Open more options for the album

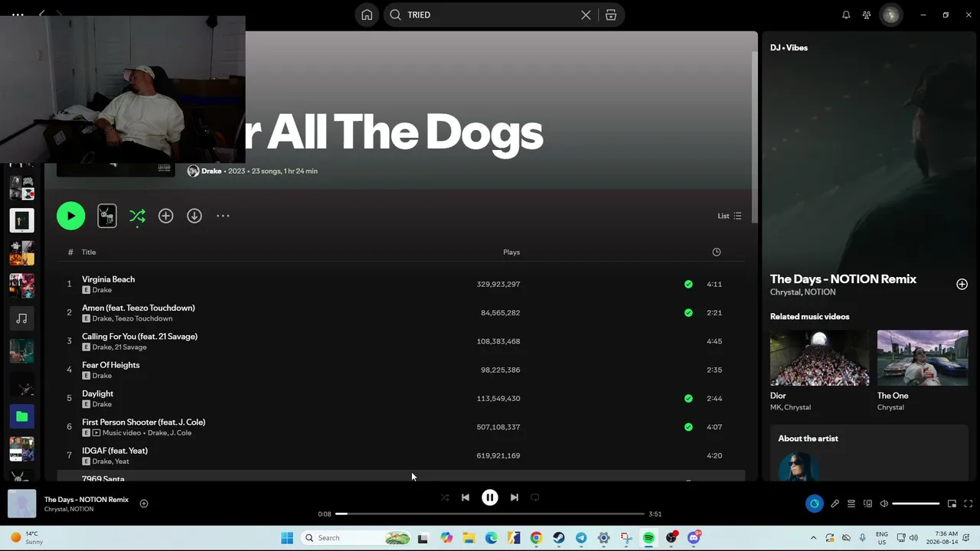[223, 216]
